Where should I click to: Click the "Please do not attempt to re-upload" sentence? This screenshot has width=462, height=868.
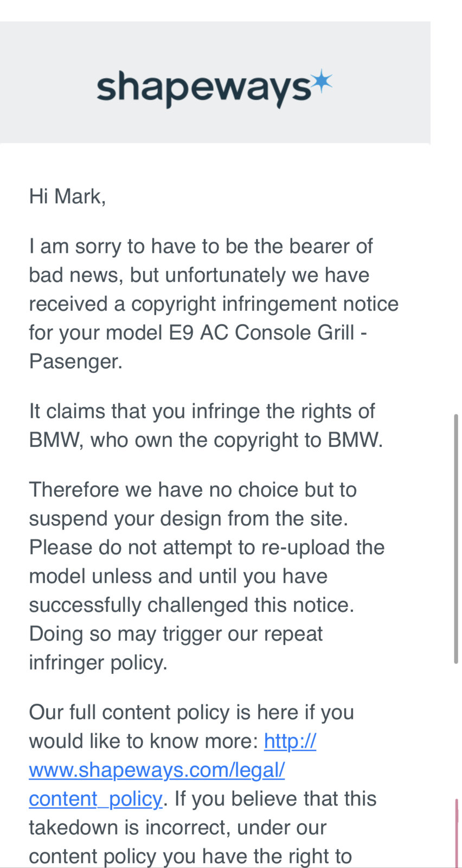coord(207,547)
